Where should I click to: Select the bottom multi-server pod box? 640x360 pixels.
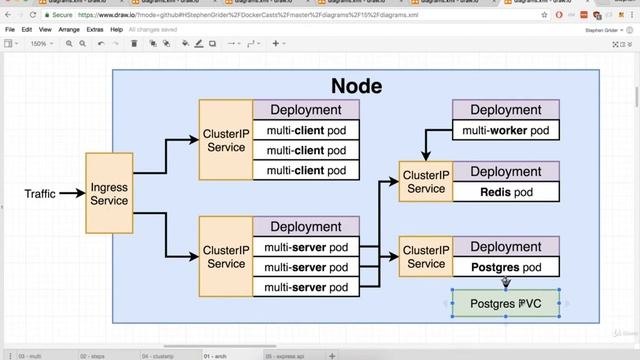(x=306, y=287)
